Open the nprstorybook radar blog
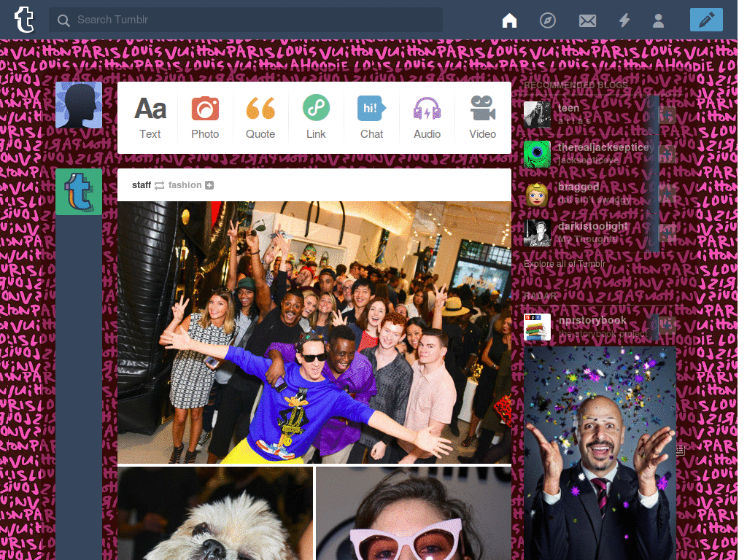Image resolution: width=747 pixels, height=560 pixels. (592, 321)
